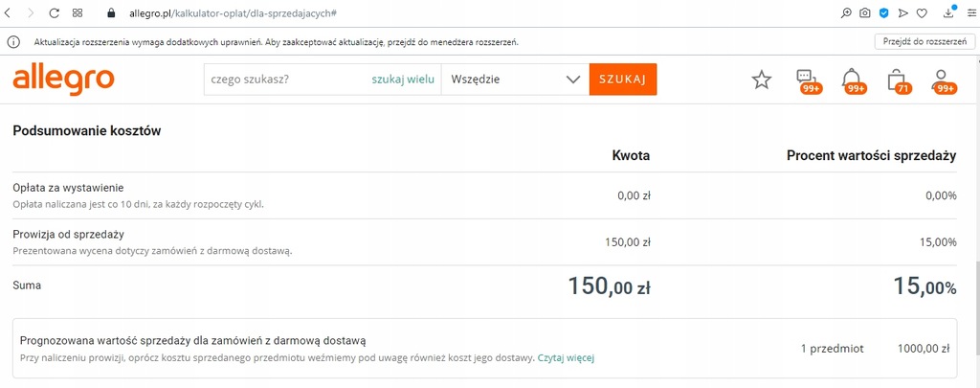The height and width of the screenshot is (388, 980).
Task: Expand the Wszędzie category dropdown
Action: (x=515, y=80)
